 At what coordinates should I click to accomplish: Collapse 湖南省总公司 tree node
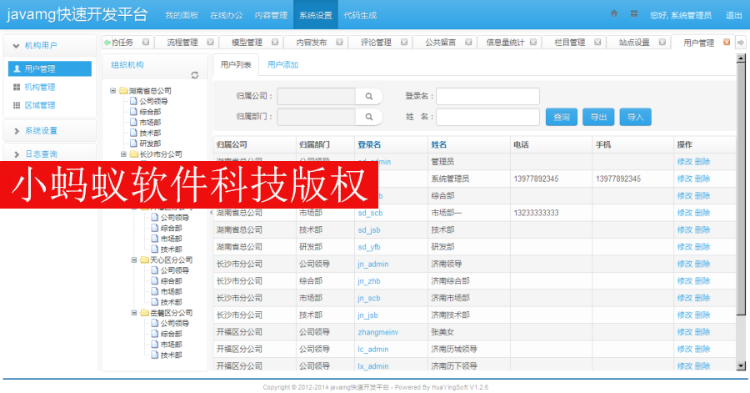click(x=113, y=90)
